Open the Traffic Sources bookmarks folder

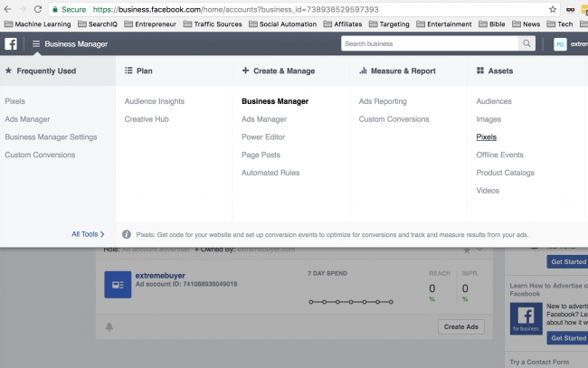213,24
